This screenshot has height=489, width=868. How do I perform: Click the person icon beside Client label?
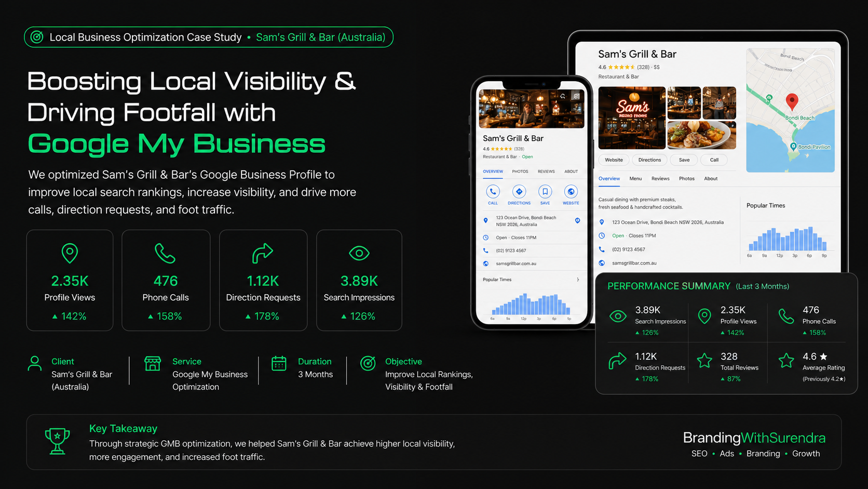[x=35, y=363]
